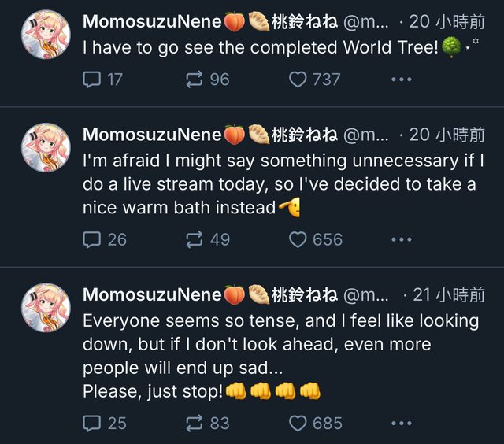This screenshot has height=444, width=504.
Task: Open avatar on the World Tree tweet
Action: click(46, 35)
